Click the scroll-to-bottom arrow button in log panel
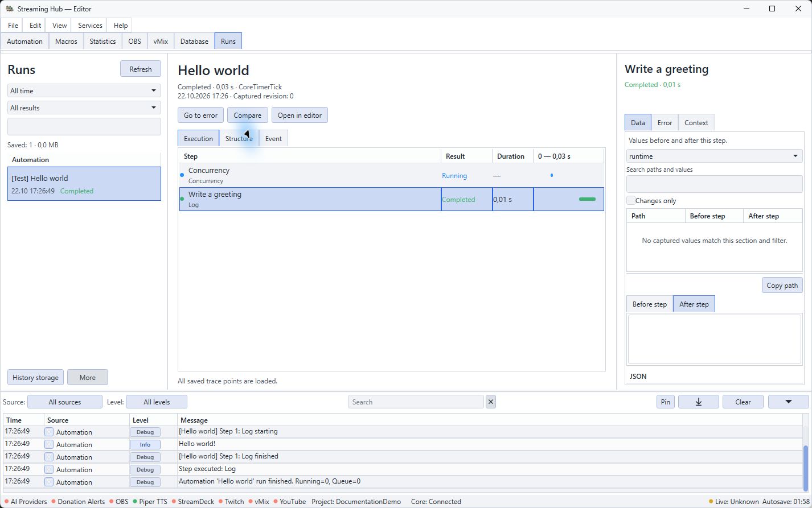 pos(698,402)
